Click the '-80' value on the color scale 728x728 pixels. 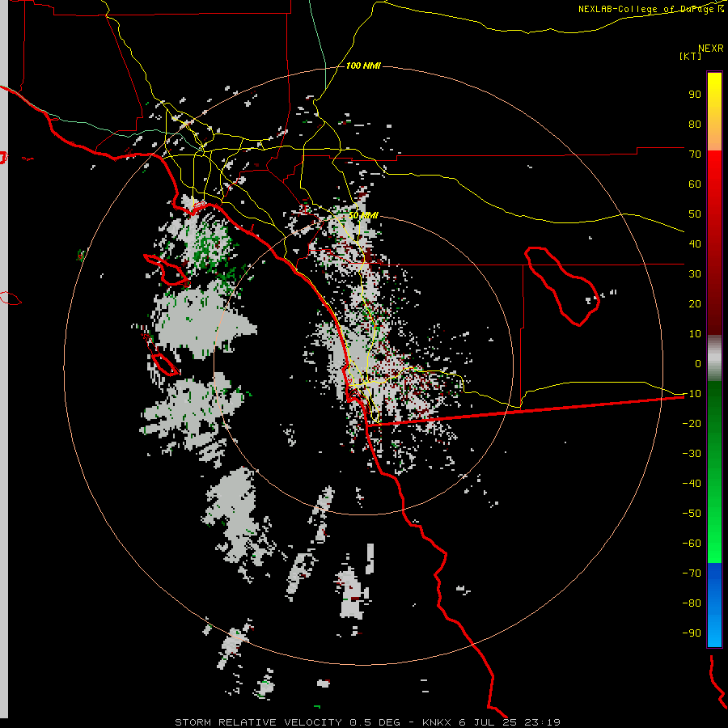(692, 603)
